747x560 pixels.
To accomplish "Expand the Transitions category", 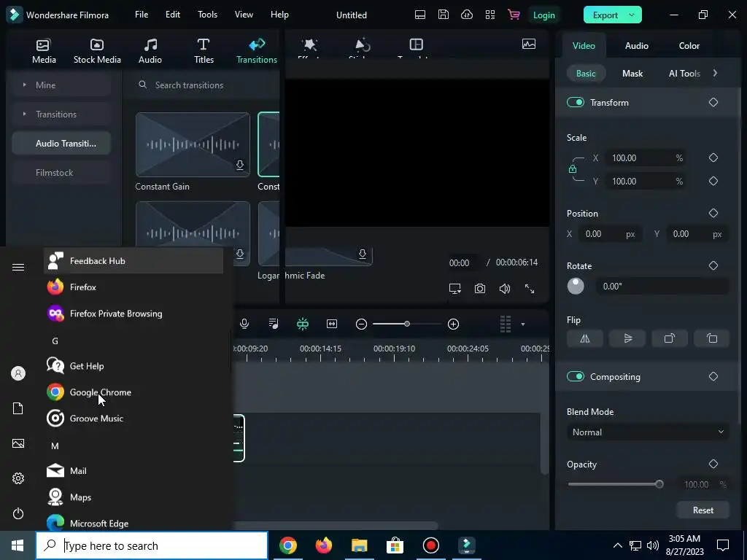I will point(24,114).
